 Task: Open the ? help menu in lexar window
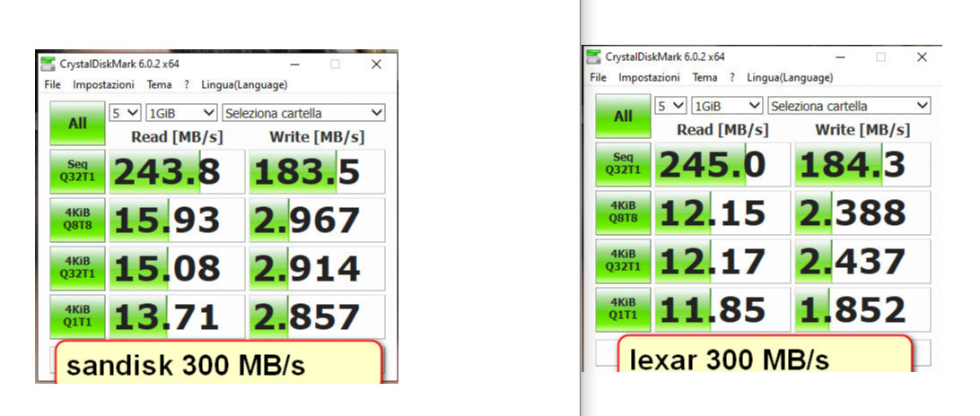[732, 77]
